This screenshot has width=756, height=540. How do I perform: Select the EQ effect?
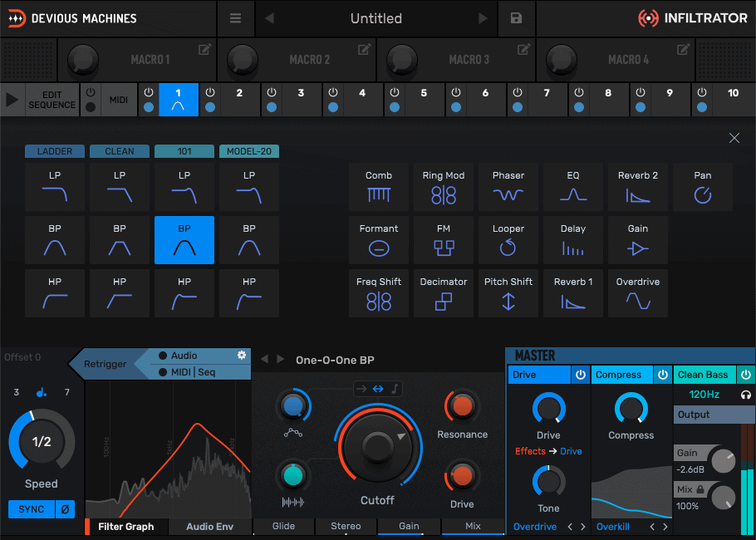coord(572,187)
